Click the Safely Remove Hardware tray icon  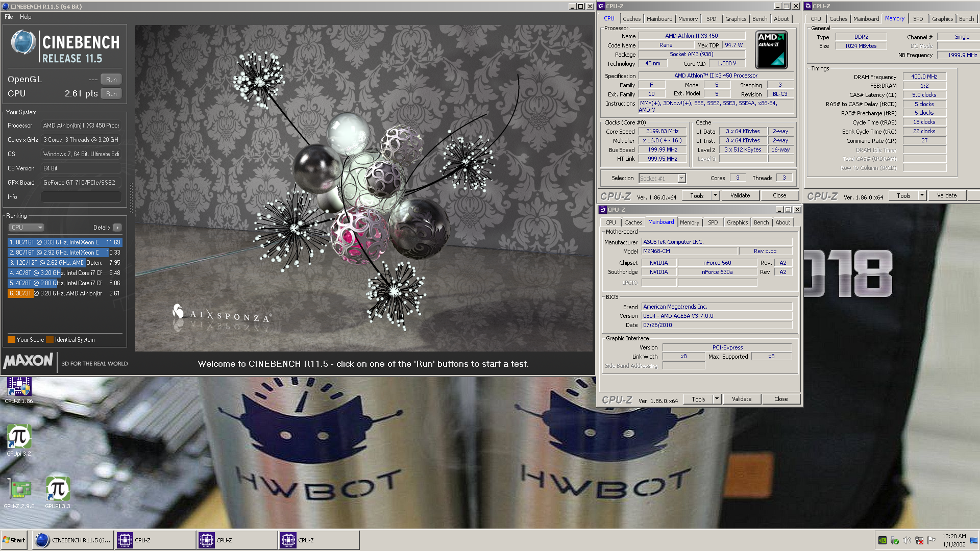pyautogui.click(x=894, y=540)
